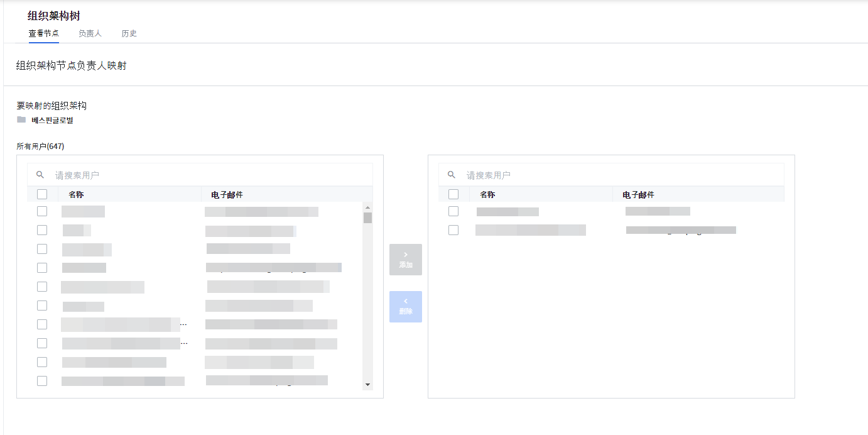Select the 查看节点 tab
The height and width of the screenshot is (435, 868).
click(43, 33)
